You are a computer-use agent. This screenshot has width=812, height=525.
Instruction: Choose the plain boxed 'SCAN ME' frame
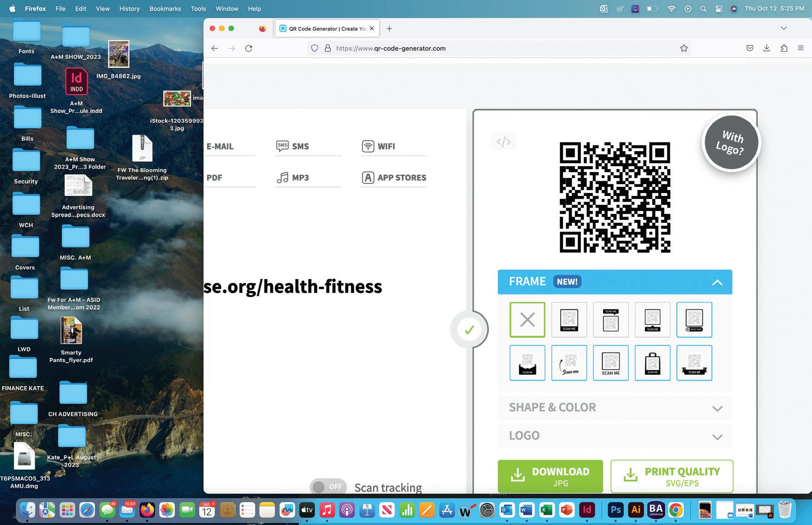point(611,363)
